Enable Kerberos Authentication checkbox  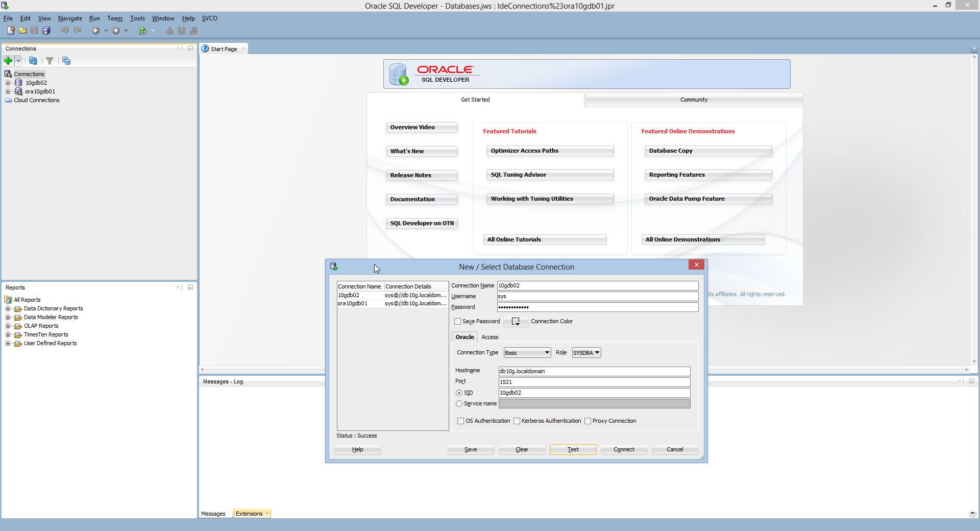click(x=517, y=421)
